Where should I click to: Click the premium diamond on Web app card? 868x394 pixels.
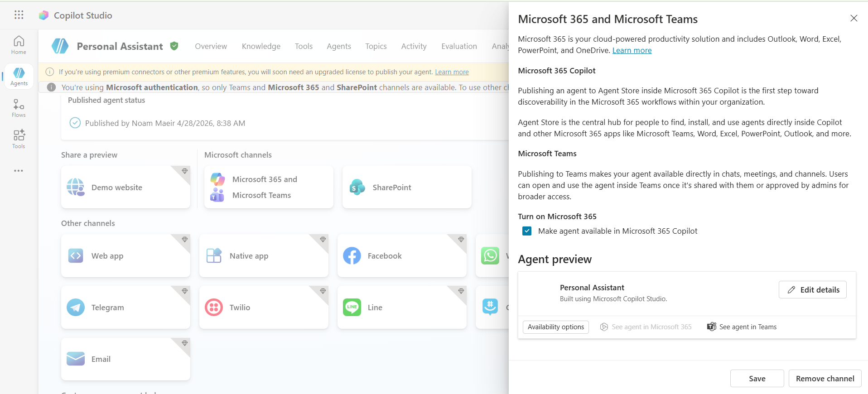pos(185,239)
